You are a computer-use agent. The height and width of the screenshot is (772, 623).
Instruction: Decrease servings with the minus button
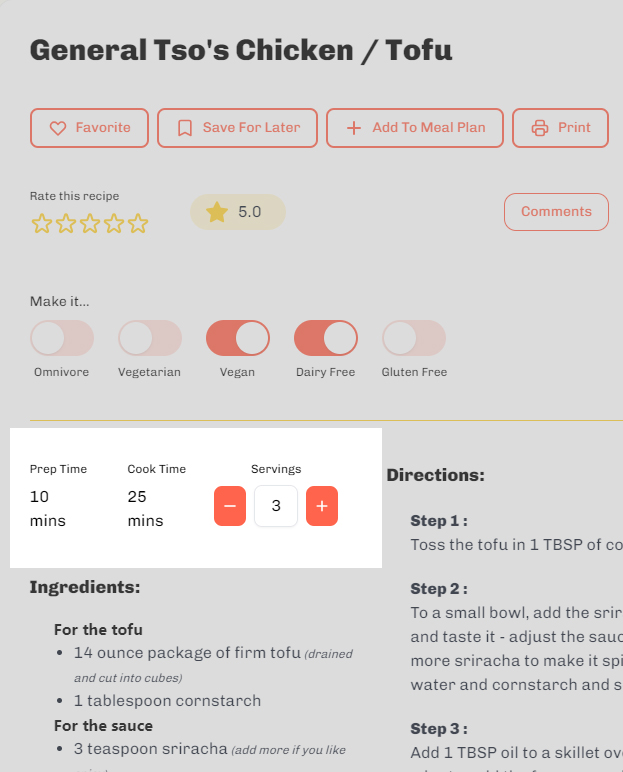(230, 506)
